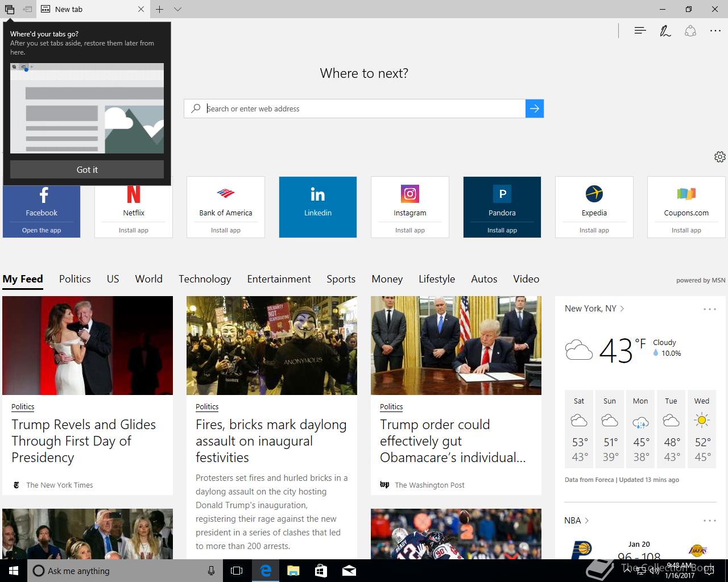The image size is (728, 582).
Task: Open weather card more options dots
Action: pyautogui.click(x=710, y=309)
